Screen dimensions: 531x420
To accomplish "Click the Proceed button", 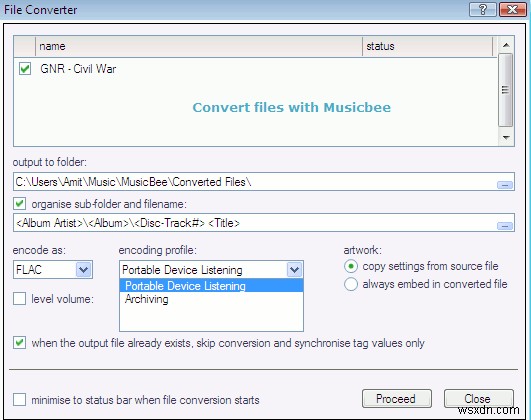I will point(397,399).
